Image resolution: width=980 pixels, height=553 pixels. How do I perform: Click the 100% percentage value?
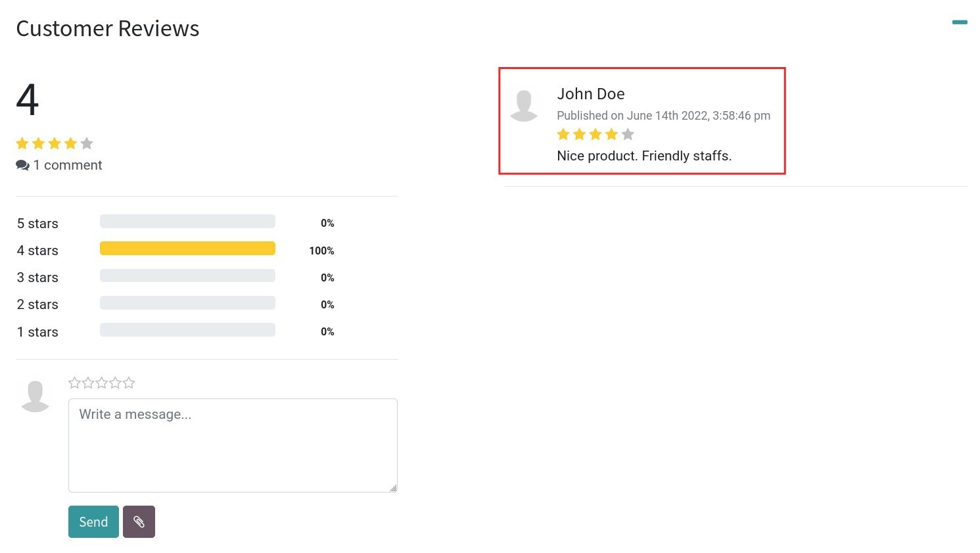click(x=321, y=251)
